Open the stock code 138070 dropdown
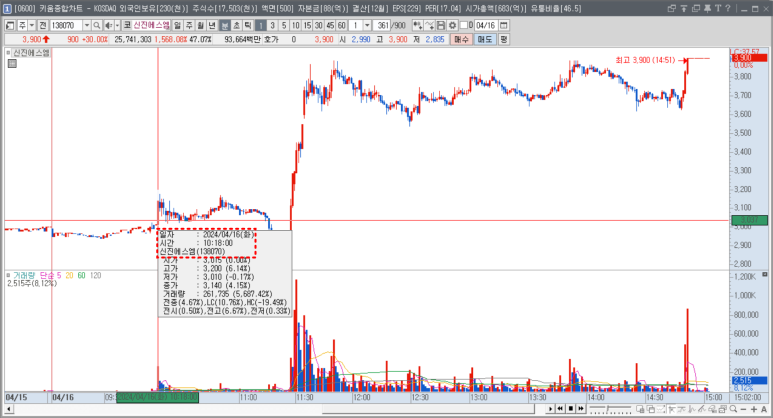Viewport: 773px width, 418px height. tap(87, 26)
